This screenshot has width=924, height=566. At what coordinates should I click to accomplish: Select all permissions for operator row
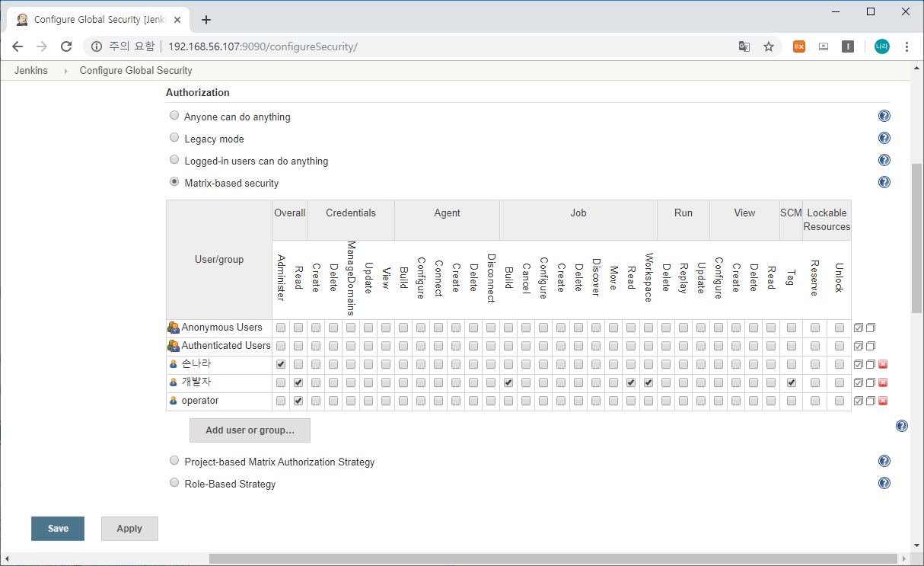pyautogui.click(x=859, y=401)
